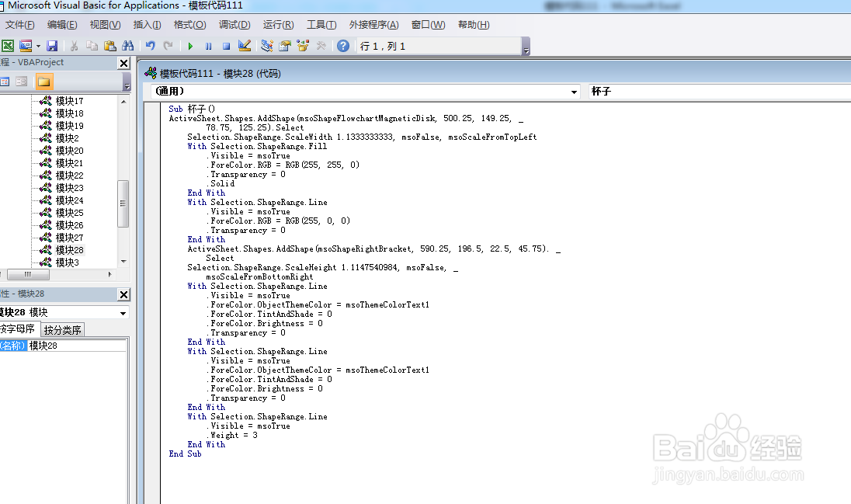The image size is (851, 504).
Task: Select 模块19 in project tree
Action: (69, 126)
